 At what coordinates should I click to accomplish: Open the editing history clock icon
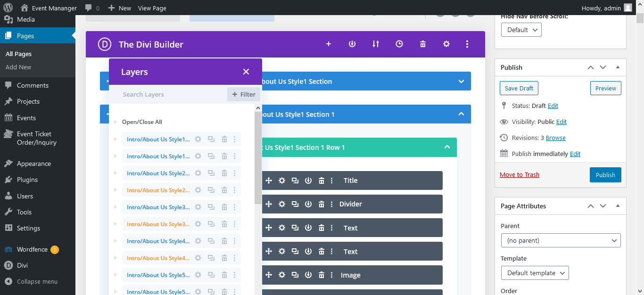[x=399, y=44]
